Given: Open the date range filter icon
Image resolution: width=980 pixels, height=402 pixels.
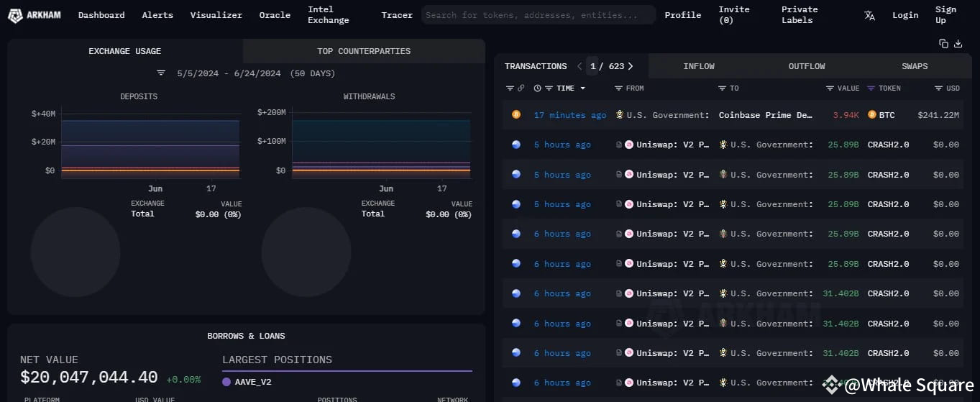Looking at the screenshot, I should point(161,73).
